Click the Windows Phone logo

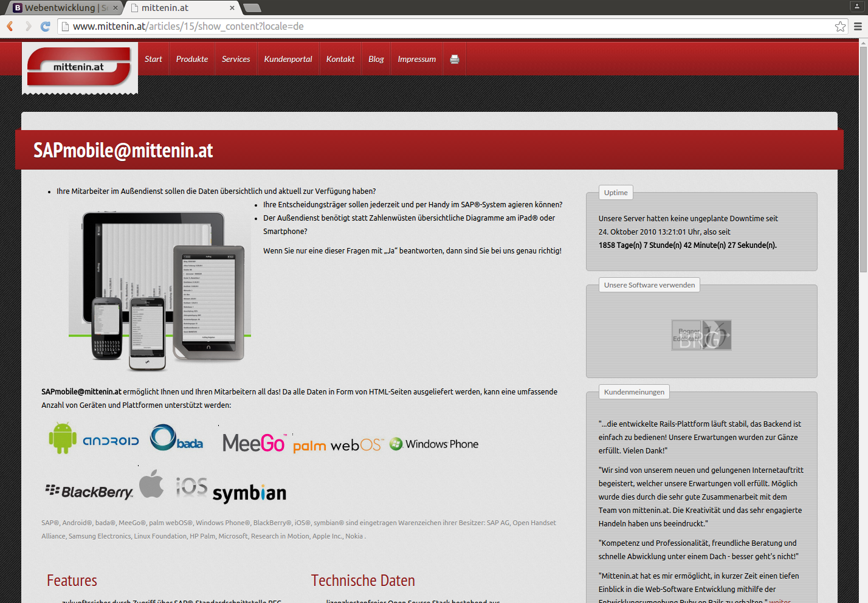[434, 444]
